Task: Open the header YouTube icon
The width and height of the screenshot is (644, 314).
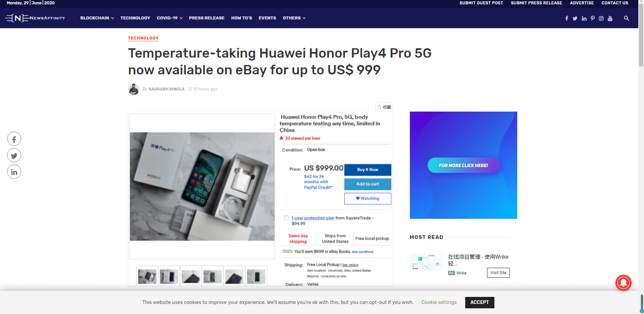Action: point(610,18)
